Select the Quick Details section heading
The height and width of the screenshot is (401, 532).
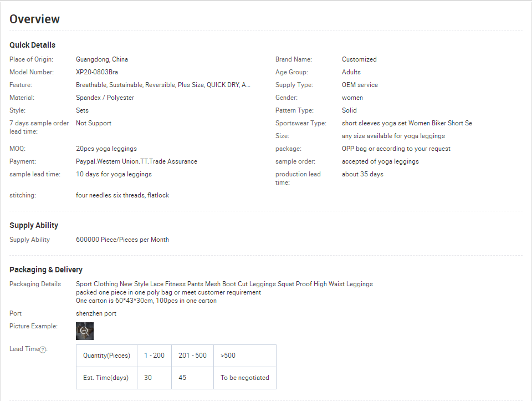click(x=32, y=45)
